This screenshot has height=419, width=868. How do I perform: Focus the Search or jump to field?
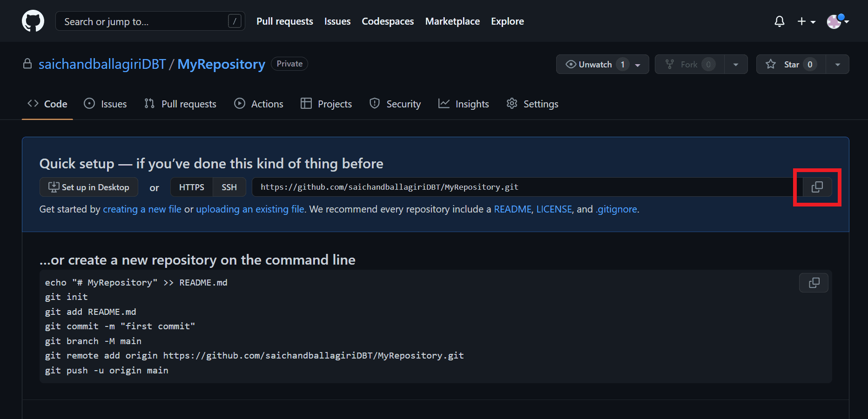tap(150, 21)
